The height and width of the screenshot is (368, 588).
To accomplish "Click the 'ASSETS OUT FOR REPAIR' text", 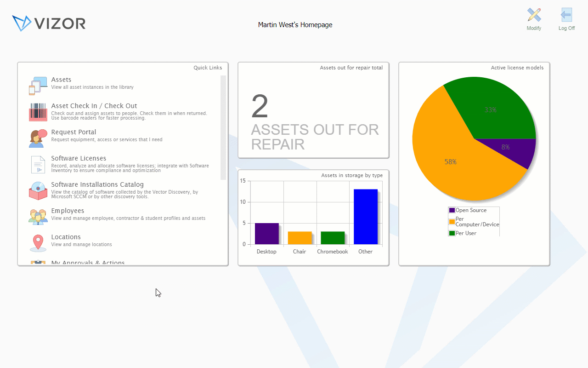I will 315,137.
